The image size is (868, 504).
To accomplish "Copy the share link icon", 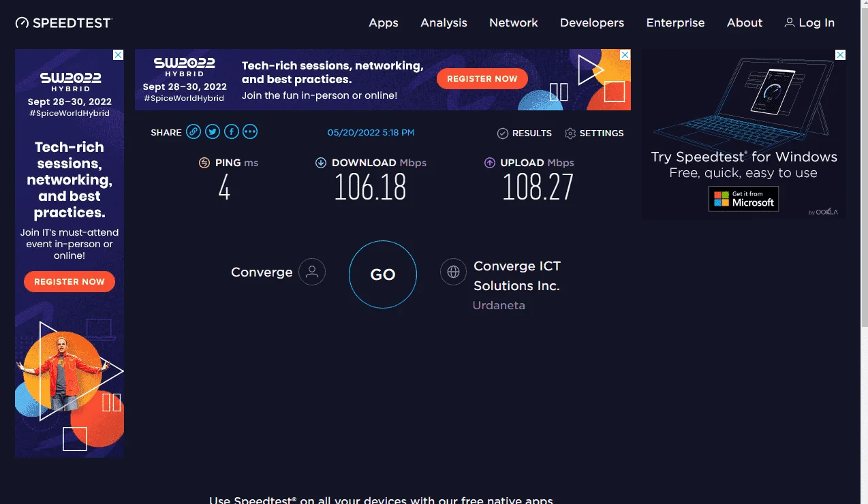I will (x=193, y=132).
